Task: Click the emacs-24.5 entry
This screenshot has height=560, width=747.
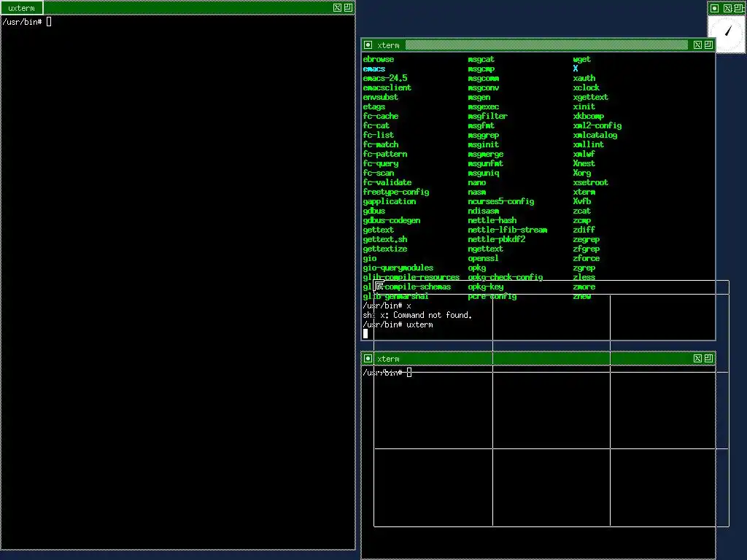Action: (385, 78)
